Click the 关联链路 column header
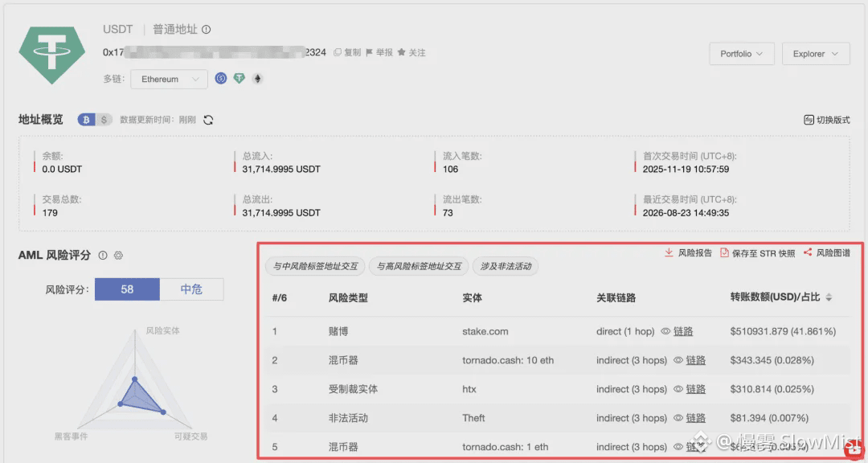Screen dimensions: 868x463 (x=616, y=297)
